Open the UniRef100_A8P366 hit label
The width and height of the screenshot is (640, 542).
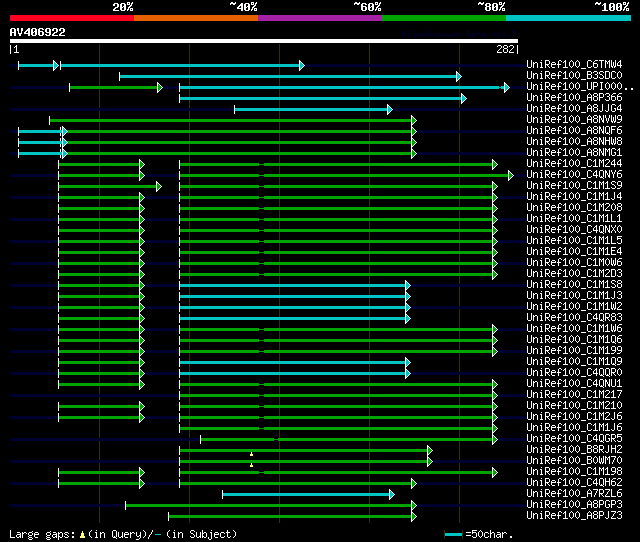click(574, 98)
